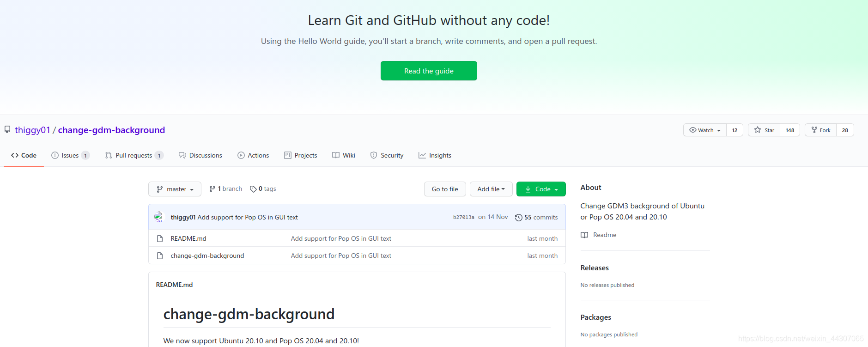Click the README.md header above the readme

coord(175,285)
